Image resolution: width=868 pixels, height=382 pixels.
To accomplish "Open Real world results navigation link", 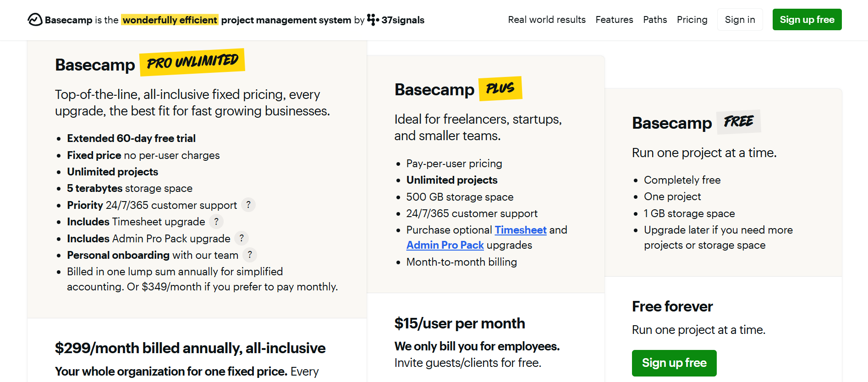I will coord(547,20).
